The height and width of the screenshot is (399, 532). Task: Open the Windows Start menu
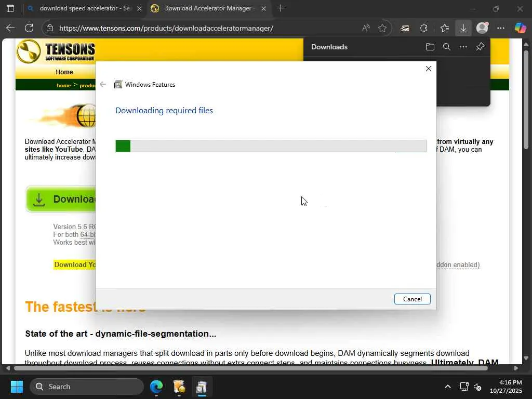click(x=17, y=387)
